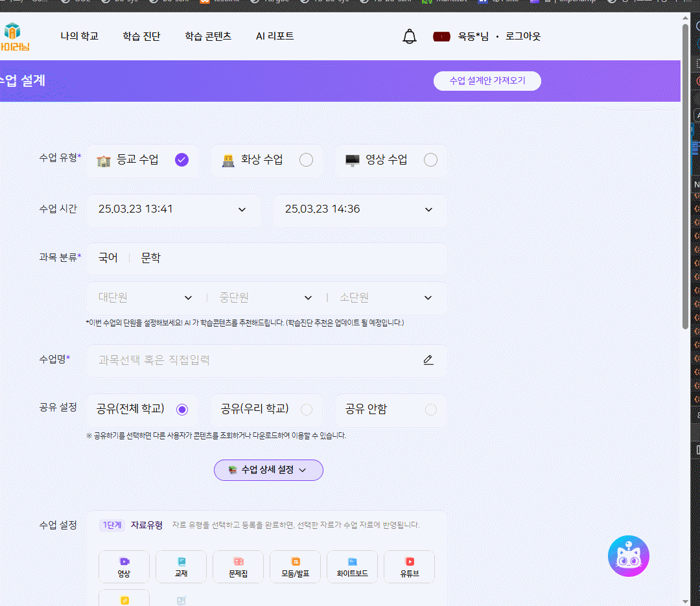This screenshot has width=700, height=606.
Task: Select the 화이트보드 material type
Action: pos(352,567)
